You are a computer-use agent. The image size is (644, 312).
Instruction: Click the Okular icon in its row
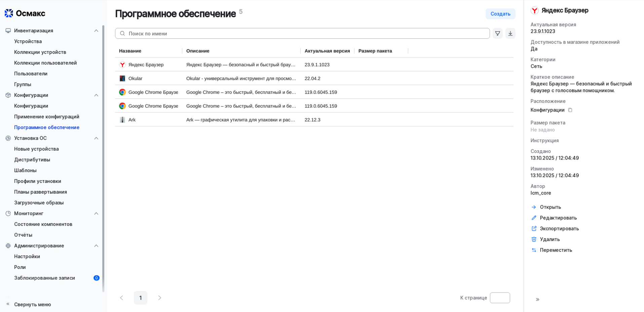click(122, 78)
